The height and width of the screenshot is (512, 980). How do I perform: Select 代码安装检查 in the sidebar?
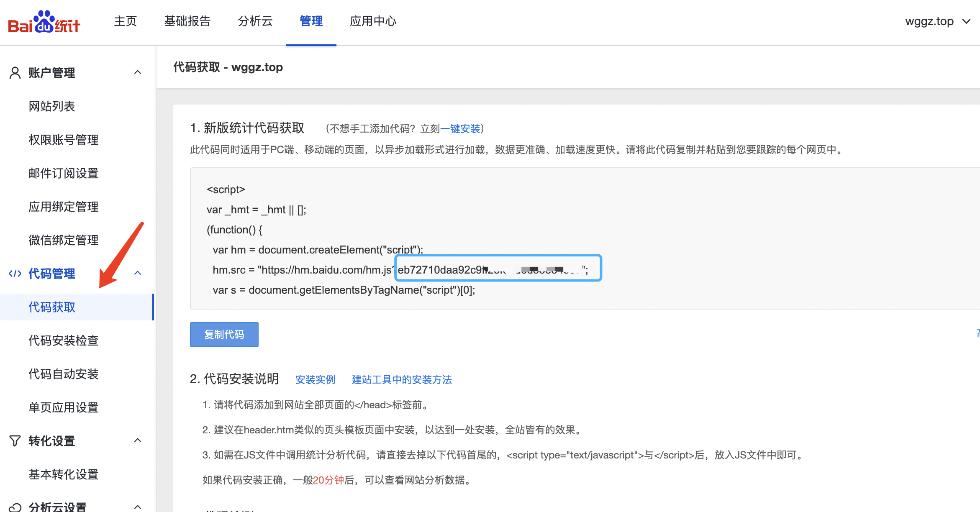click(64, 340)
